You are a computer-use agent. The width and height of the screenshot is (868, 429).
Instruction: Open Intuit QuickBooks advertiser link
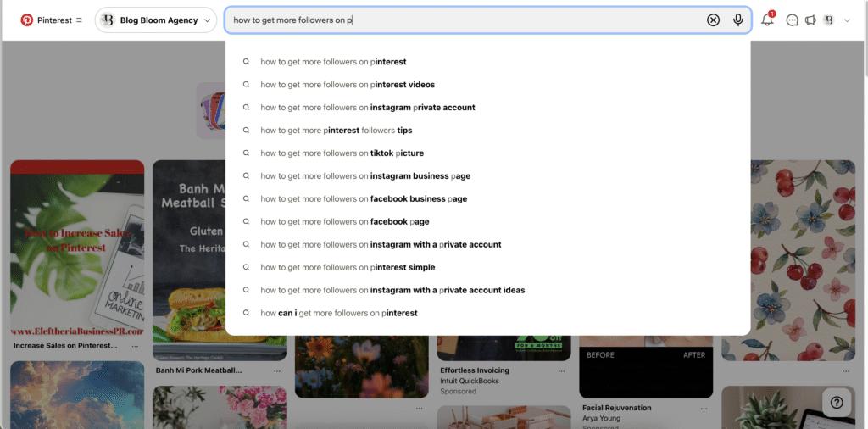coord(470,381)
